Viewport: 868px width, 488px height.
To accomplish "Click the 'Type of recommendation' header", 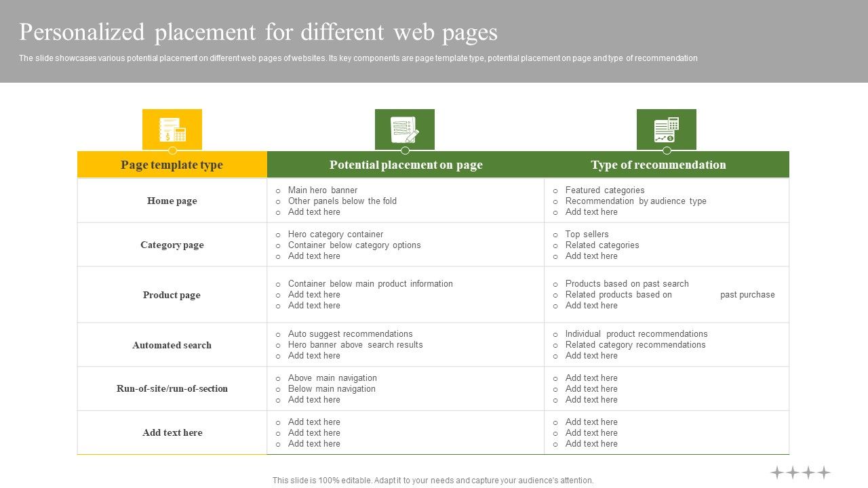I will [658, 165].
